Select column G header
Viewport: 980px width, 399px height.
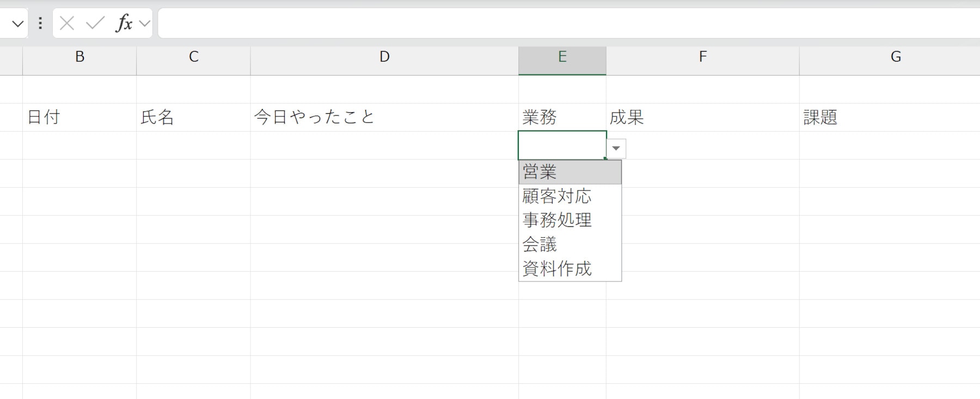pyautogui.click(x=896, y=57)
